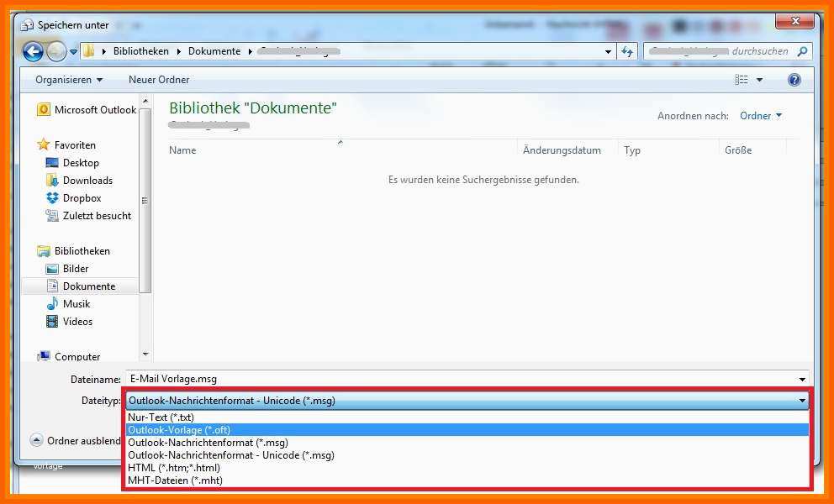The image size is (834, 504).
Task: Click the Zuletzt besucht icon
Action: click(52, 215)
